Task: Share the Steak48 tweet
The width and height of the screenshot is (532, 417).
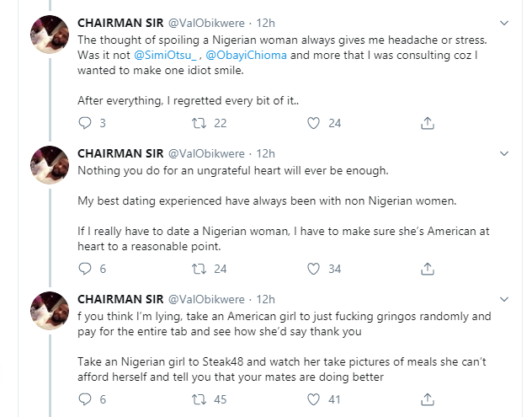Action: click(427, 398)
